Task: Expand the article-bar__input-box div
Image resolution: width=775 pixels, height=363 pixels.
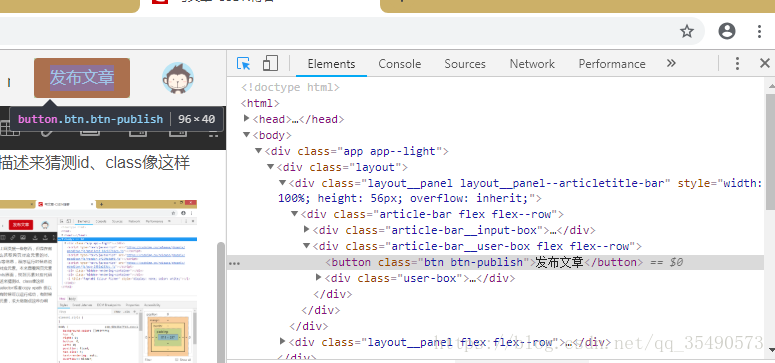Action: click(306, 229)
